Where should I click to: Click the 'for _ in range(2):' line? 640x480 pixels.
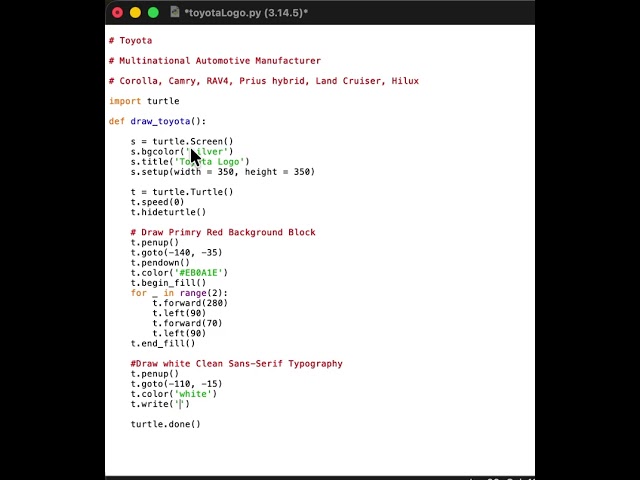[179, 293]
